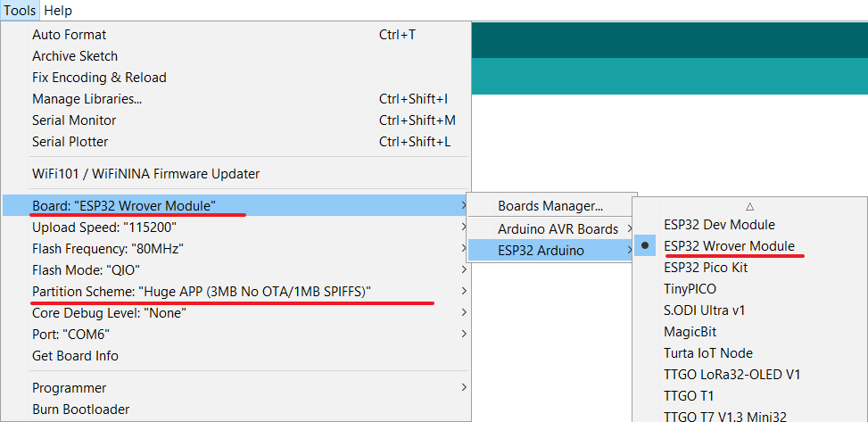
Task: Open Boards Manager
Action: tap(550, 207)
